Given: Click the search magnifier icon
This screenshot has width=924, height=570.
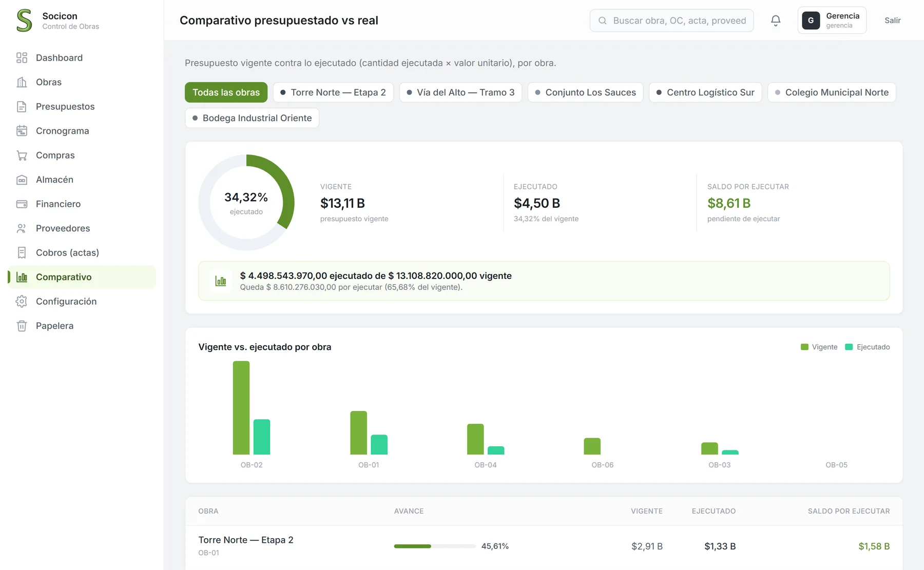Looking at the screenshot, I should (603, 21).
